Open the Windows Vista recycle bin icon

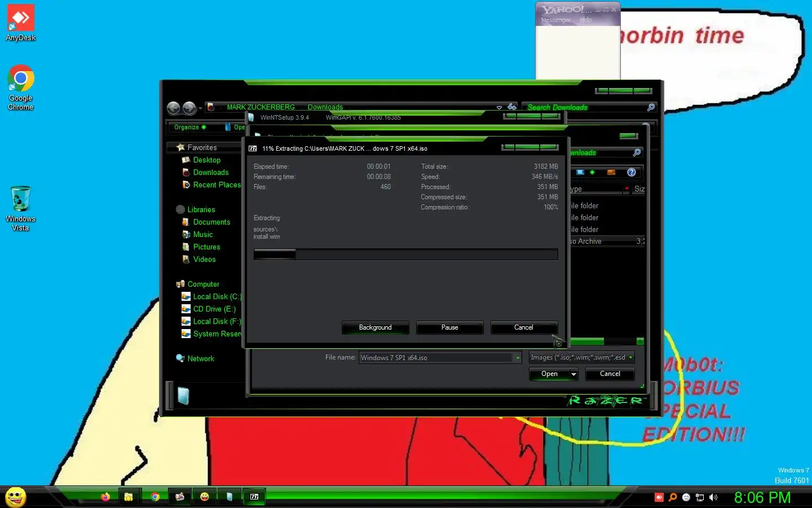point(21,209)
